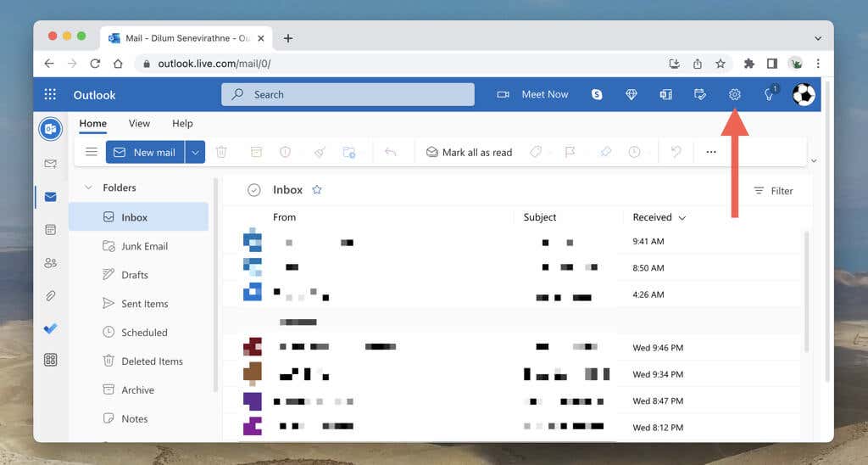Click the Snooze clock toolbar icon
Screen dimensions: 868x465
tap(634, 152)
